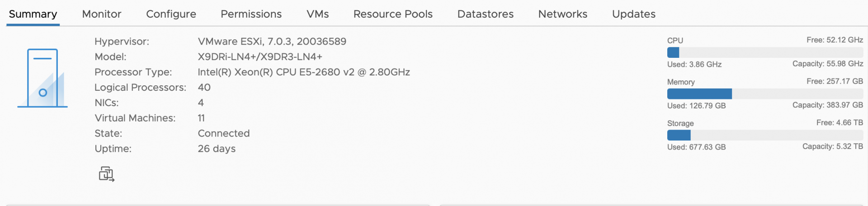Switch to the Configure tab
The width and height of the screenshot is (868, 206).
(x=171, y=14)
